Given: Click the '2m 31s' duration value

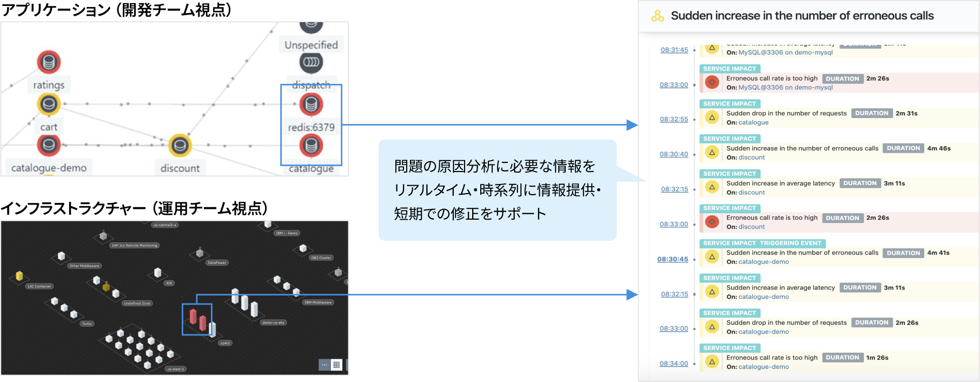Looking at the screenshot, I should [906, 114].
